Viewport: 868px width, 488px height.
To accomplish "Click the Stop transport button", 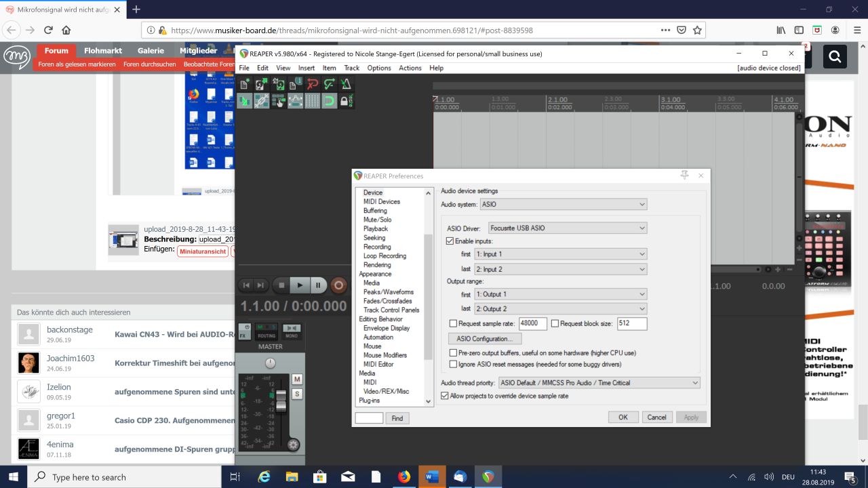I will [x=281, y=285].
